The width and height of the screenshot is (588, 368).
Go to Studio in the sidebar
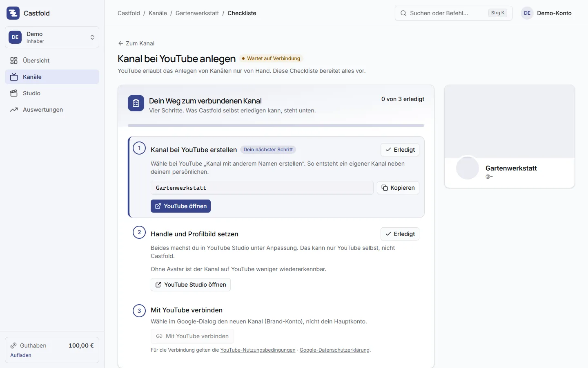coord(52,93)
